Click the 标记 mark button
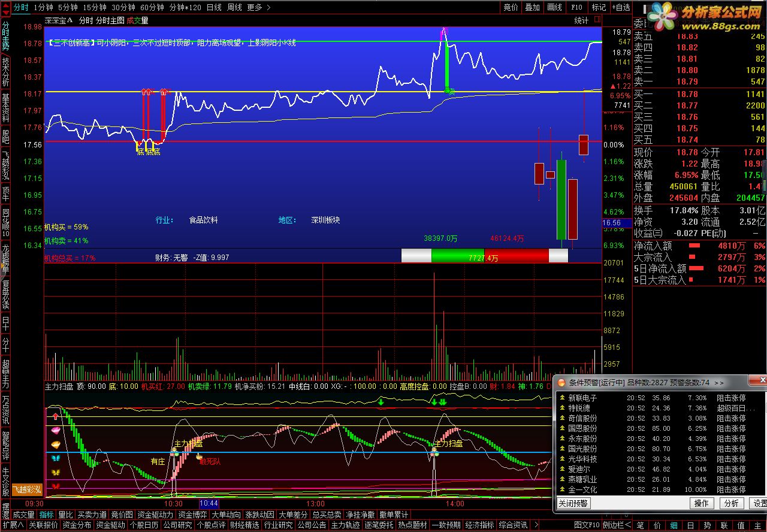The height and width of the screenshot is (532, 767). click(598, 7)
